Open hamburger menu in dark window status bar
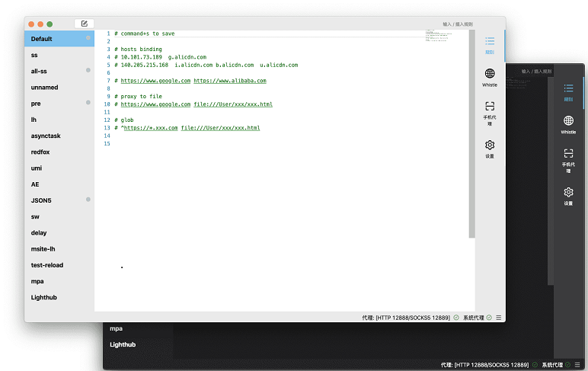The height and width of the screenshot is (371, 588). (x=577, y=365)
